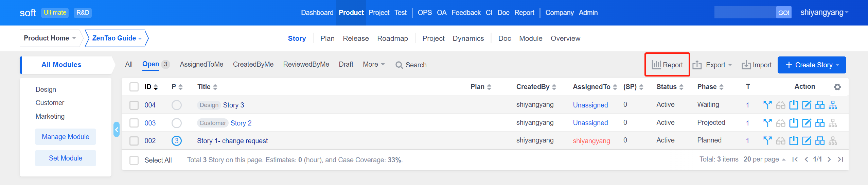The height and width of the screenshot is (185, 868).
Task: Click the search input beside GO!
Action: (745, 13)
